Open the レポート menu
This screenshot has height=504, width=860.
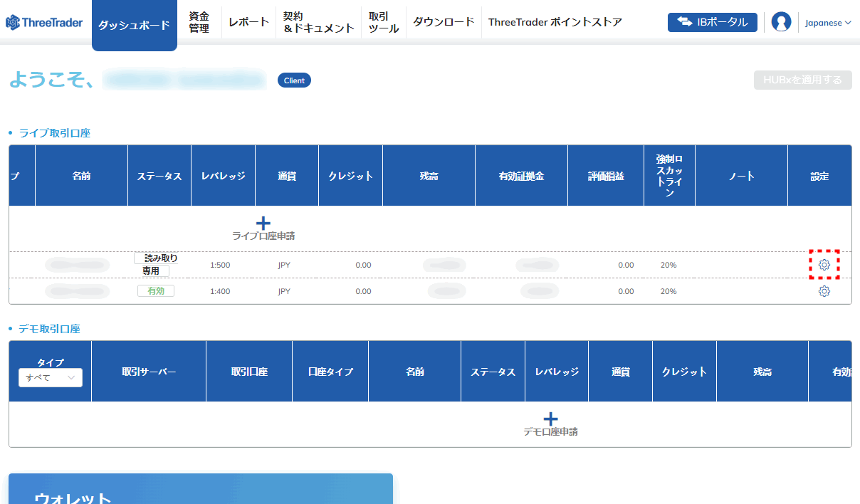pos(249,22)
